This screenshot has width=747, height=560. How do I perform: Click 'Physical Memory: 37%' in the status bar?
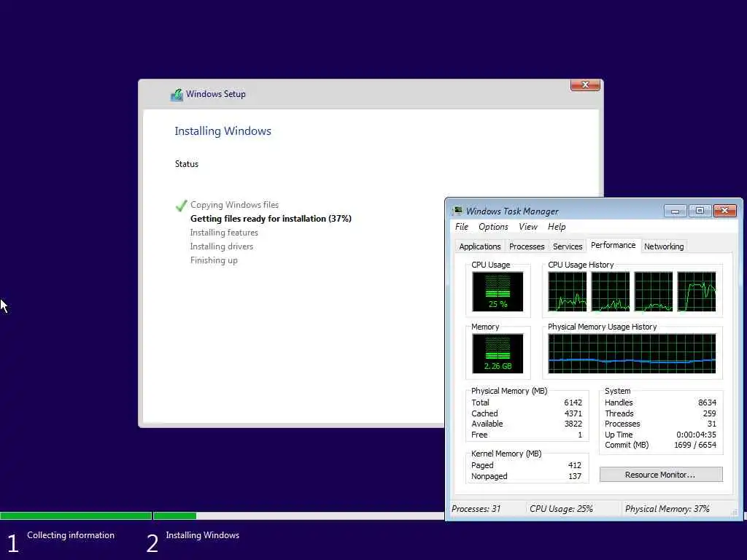coord(667,508)
